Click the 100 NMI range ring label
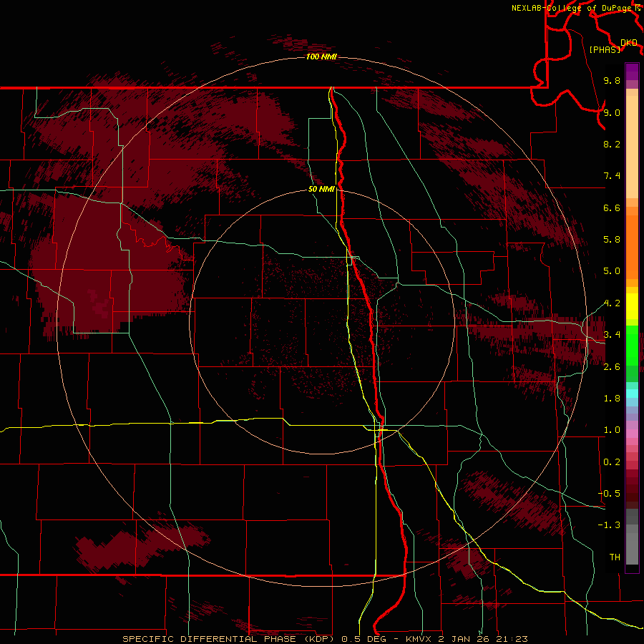This screenshot has height=644, width=644. click(321, 57)
